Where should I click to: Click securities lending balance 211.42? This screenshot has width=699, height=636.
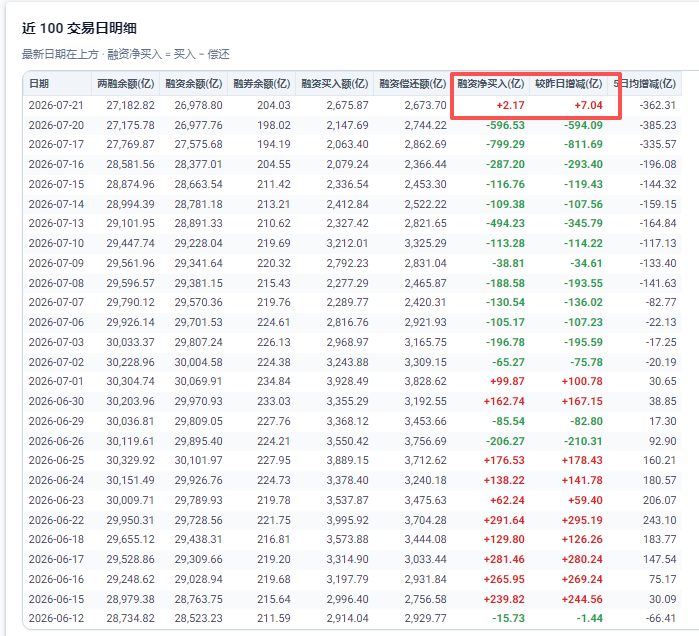tap(274, 185)
